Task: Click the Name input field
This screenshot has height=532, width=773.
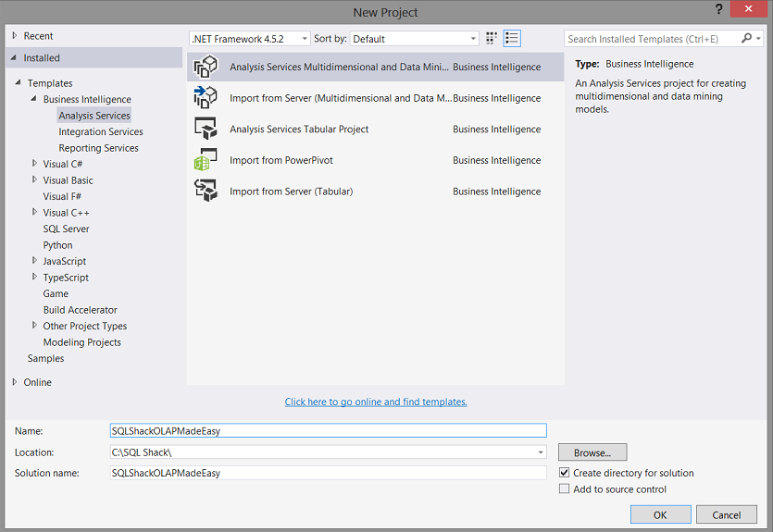Action: tap(328, 430)
